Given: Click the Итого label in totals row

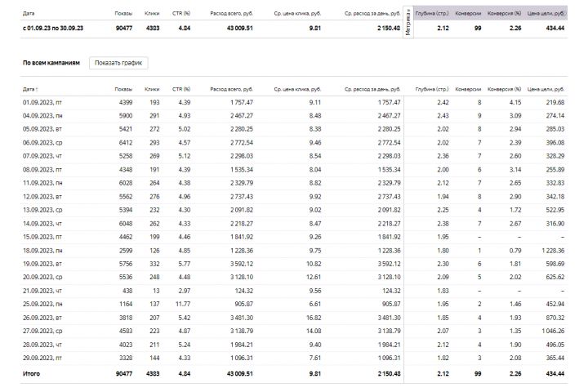Looking at the screenshot, I should click(32, 374).
